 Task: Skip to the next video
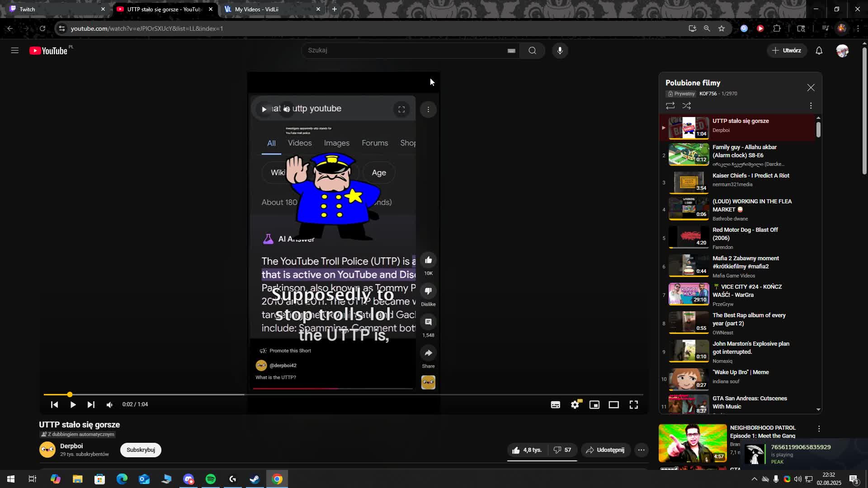click(91, 404)
